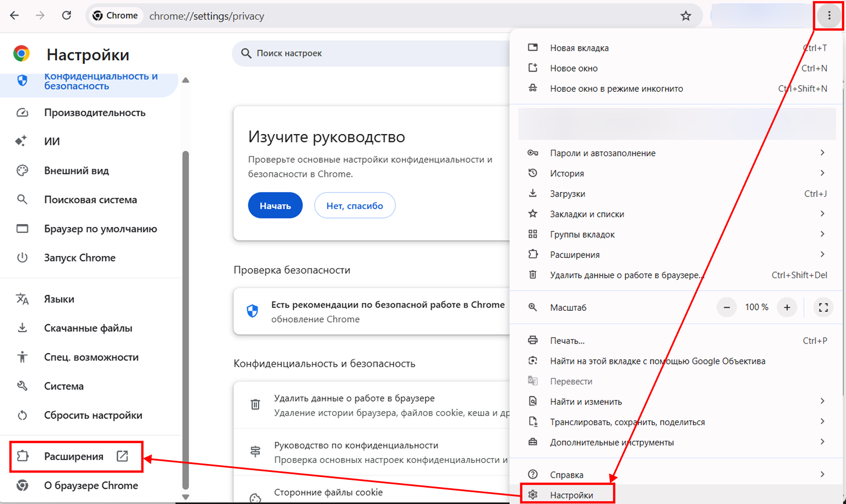
Task: Click the window icon for Браузер по умолчанию
Action: tap(22, 229)
